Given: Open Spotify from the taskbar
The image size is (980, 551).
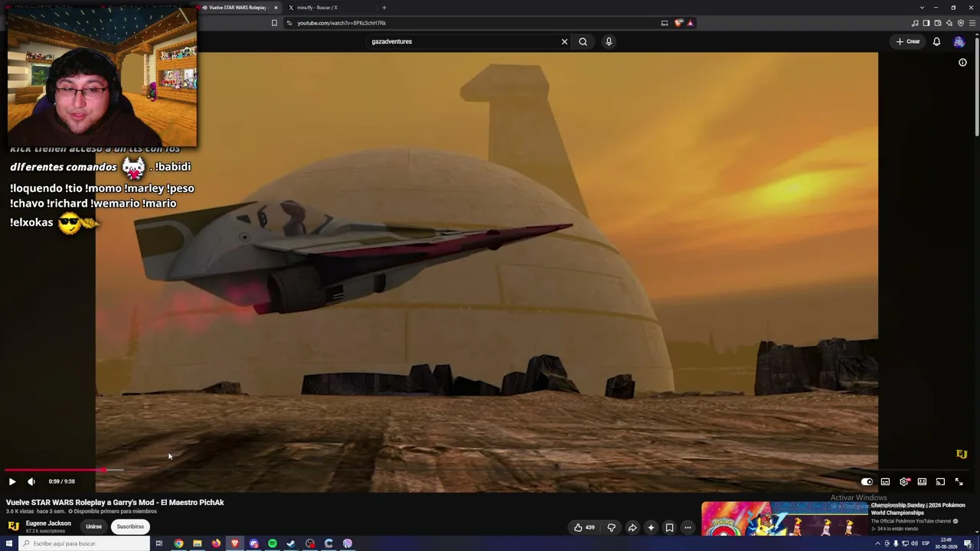Looking at the screenshot, I should (273, 543).
